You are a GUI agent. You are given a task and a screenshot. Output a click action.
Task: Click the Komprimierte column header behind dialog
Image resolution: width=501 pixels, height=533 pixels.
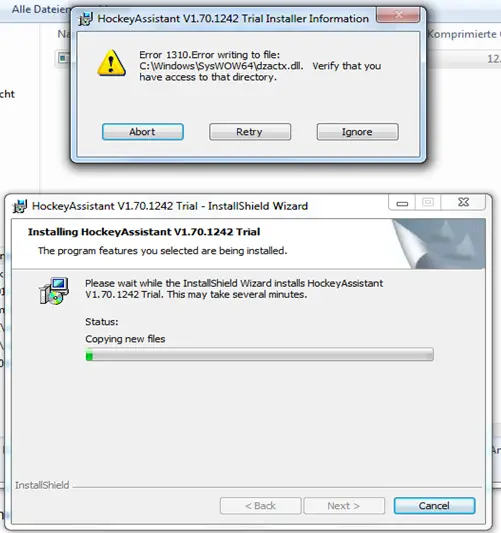464,34
